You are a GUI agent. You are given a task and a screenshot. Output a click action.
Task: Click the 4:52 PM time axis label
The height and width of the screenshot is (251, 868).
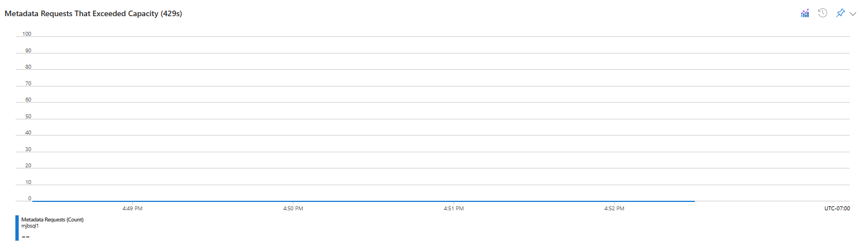[614, 209]
